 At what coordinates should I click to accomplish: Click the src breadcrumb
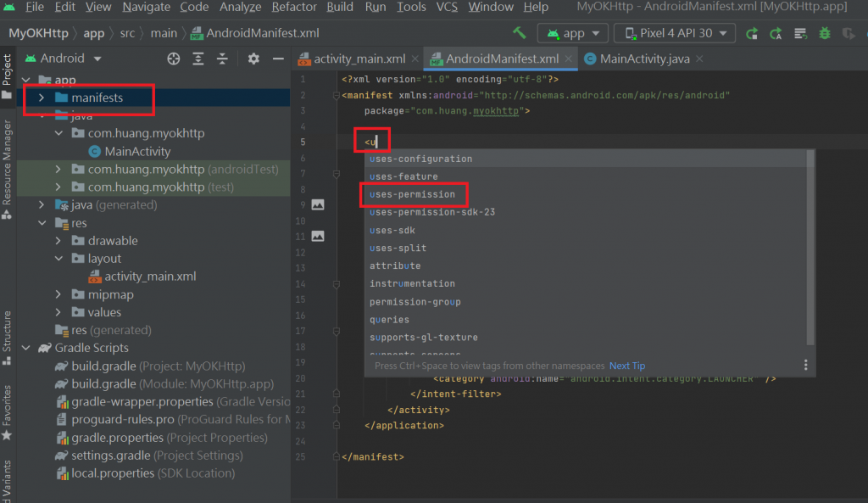127,33
